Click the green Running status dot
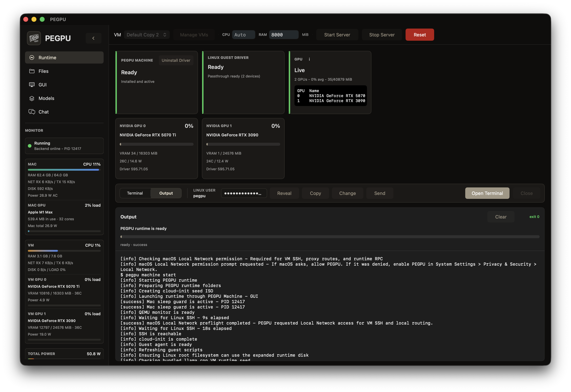The width and height of the screenshot is (571, 392). coord(30,146)
